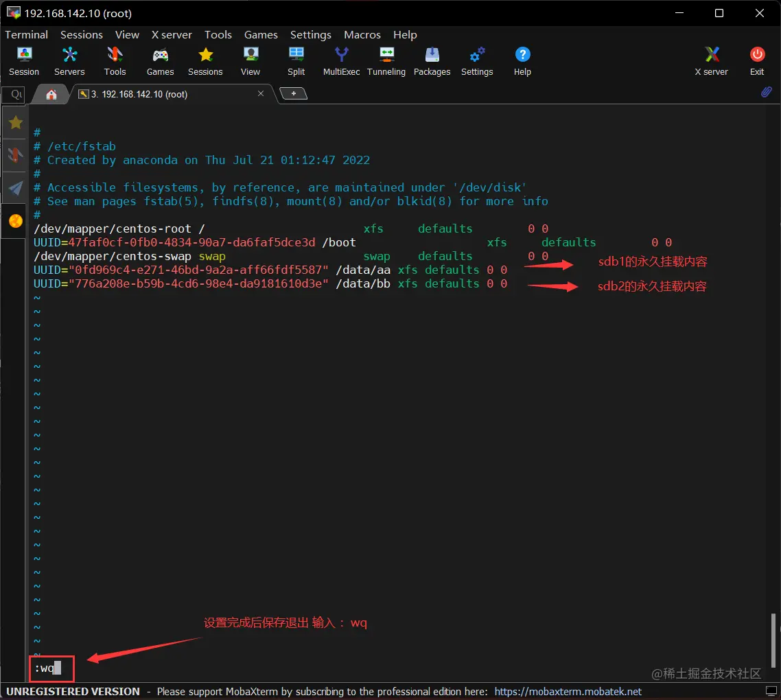The width and height of the screenshot is (781, 700).
Task: Open the mobaxterm.mobatek.net link
Action: (x=568, y=692)
